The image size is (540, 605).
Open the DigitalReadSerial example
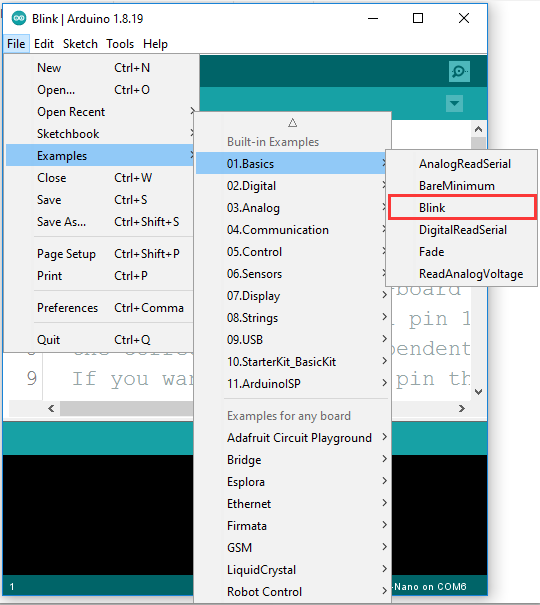461,230
